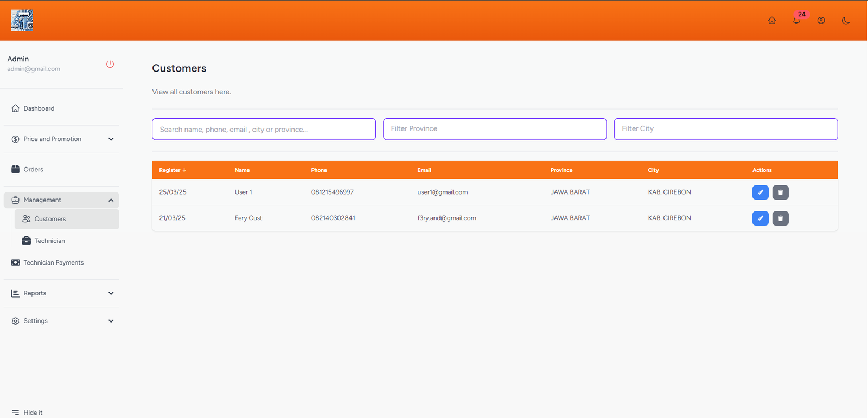Open Technician Payments page

(x=53, y=263)
